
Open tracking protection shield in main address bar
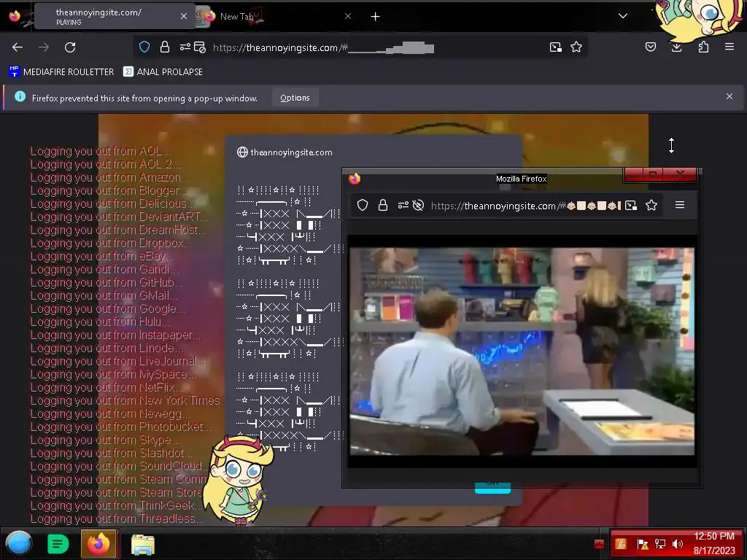point(144,47)
